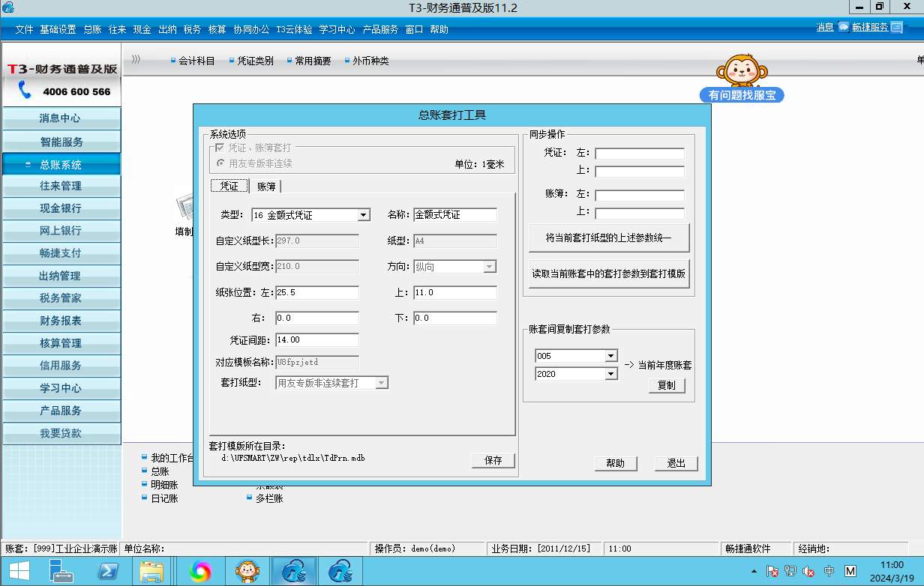Open 往来管理 in sidebar
Image resolution: width=924 pixels, height=586 pixels.
pos(61,186)
